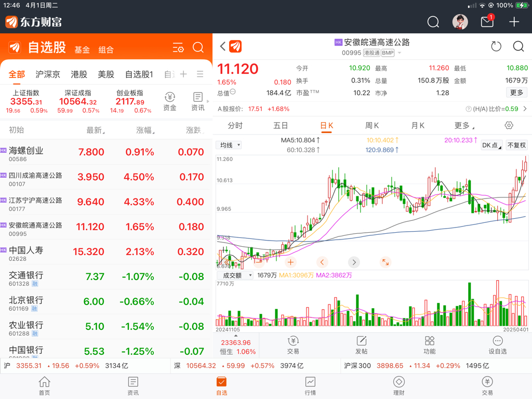Expand H/A 比价 details chevron
The image size is (532, 399).
coord(525,109)
